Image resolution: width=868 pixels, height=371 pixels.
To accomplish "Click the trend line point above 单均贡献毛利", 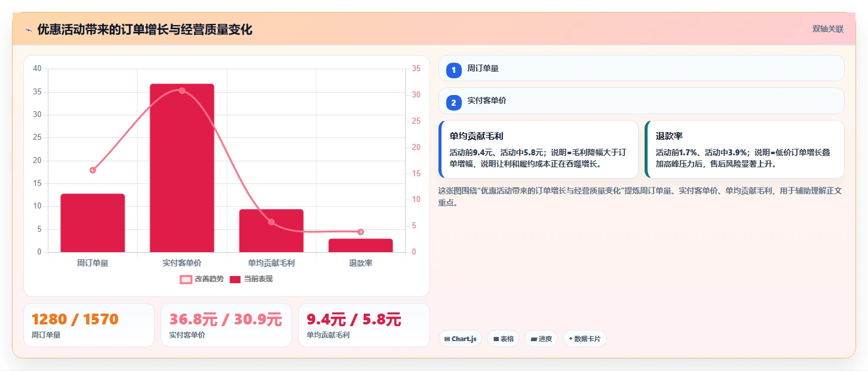I will tap(271, 222).
